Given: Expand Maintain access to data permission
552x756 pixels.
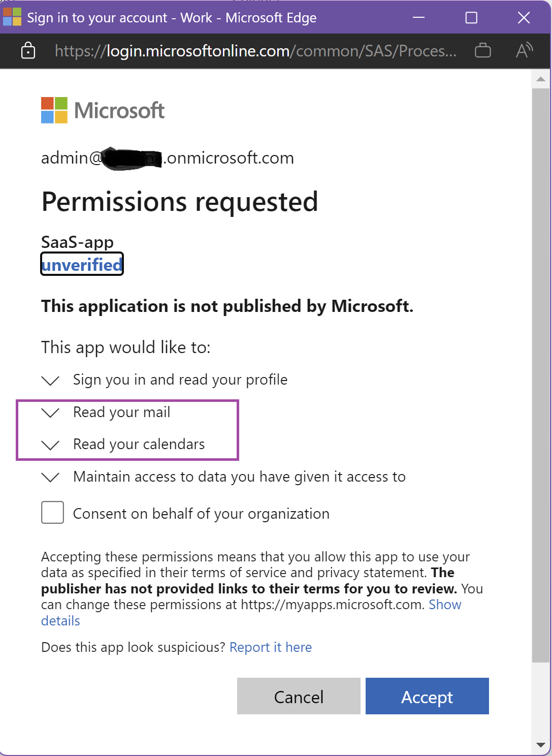Looking at the screenshot, I should [x=50, y=477].
